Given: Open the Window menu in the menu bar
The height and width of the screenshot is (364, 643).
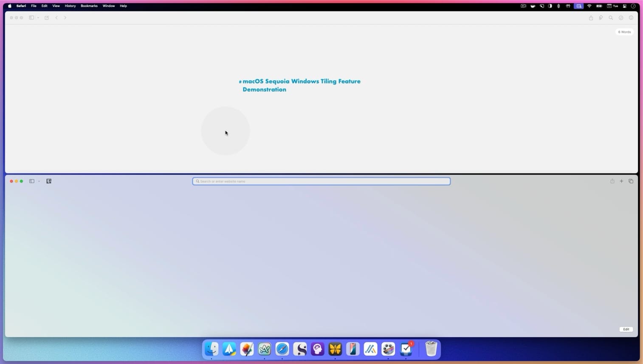Looking at the screenshot, I should [109, 6].
